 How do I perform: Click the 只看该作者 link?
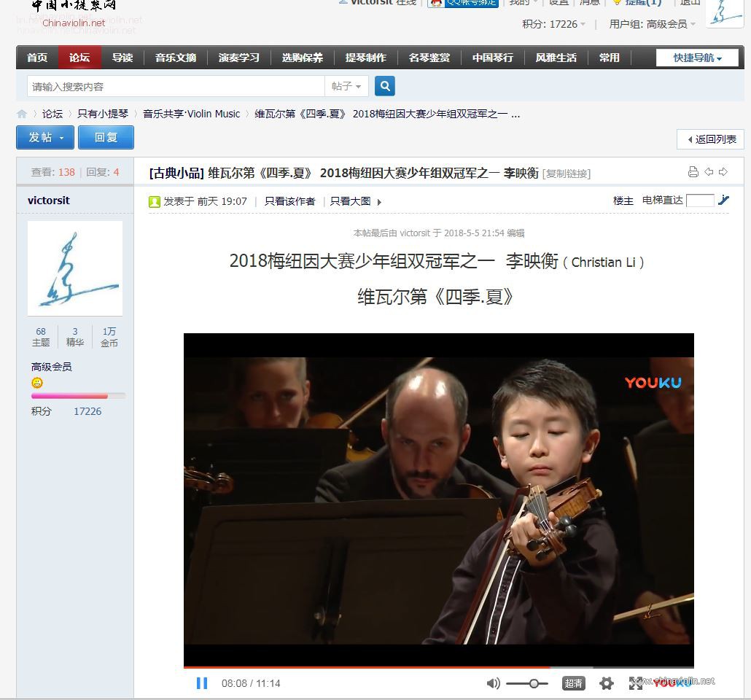pos(289,201)
